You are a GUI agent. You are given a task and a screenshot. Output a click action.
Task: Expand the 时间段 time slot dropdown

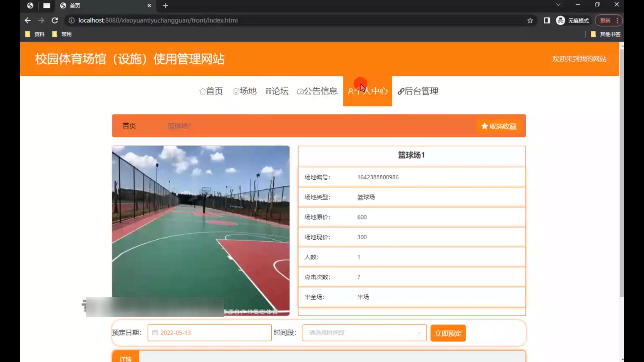[364, 333]
